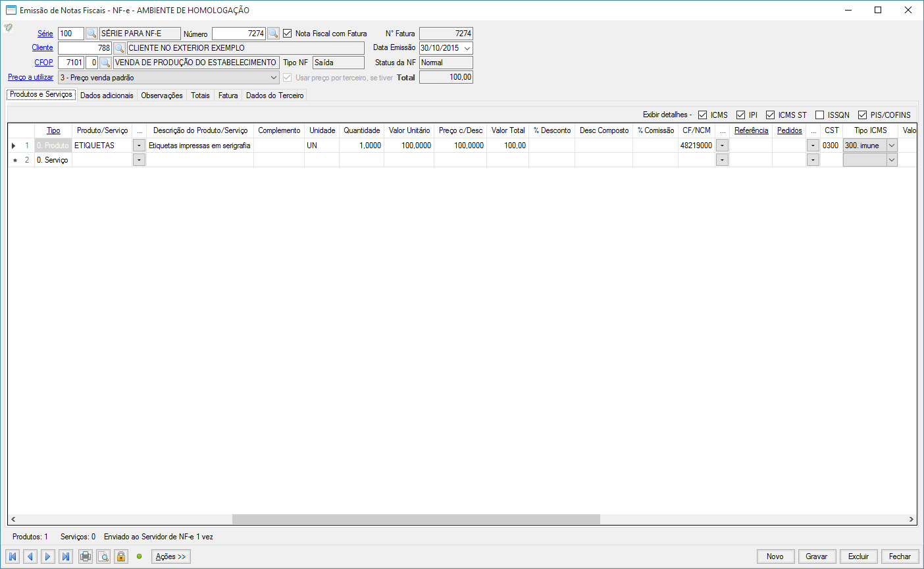Click the Série link
The height and width of the screenshot is (569, 924).
click(x=45, y=34)
